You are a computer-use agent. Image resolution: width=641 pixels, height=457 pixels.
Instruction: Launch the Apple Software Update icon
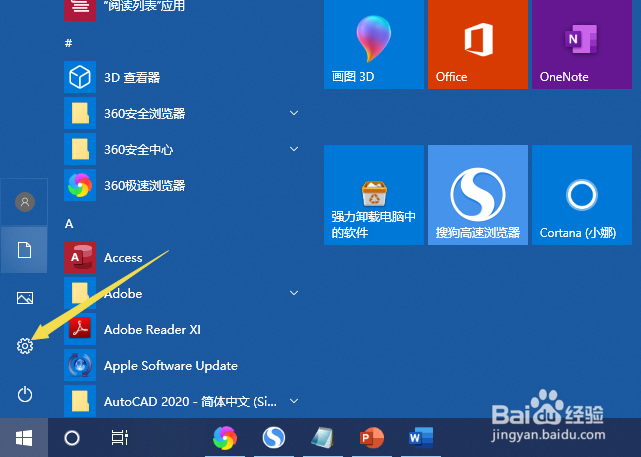[80, 365]
